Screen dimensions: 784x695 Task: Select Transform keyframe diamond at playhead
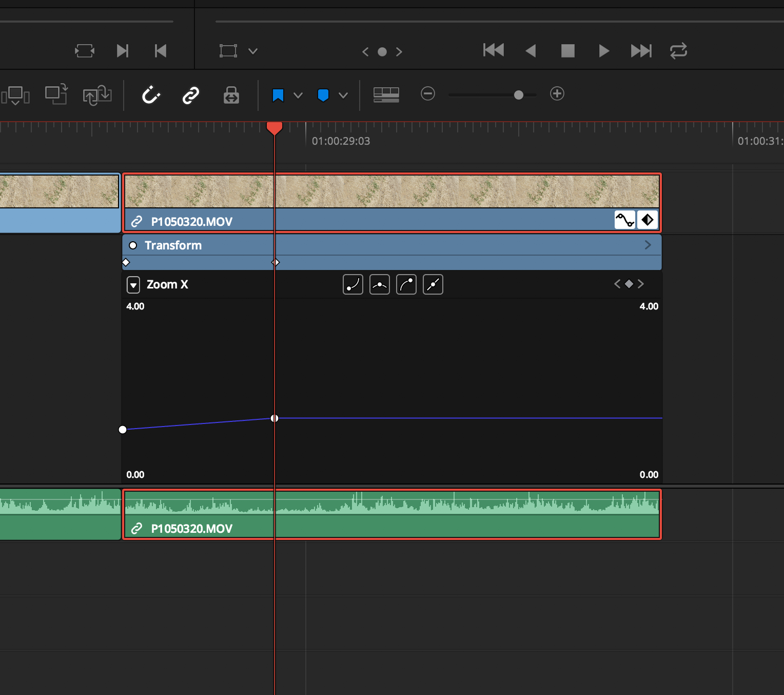276,262
